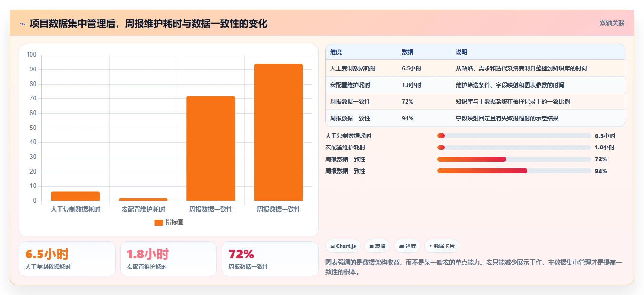Select the 表格 chip

[x=377, y=246]
